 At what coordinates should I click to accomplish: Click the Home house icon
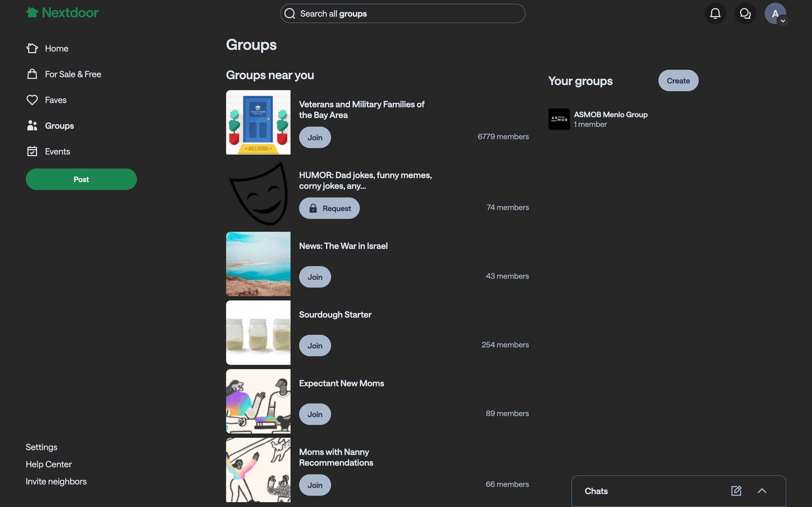tap(32, 48)
